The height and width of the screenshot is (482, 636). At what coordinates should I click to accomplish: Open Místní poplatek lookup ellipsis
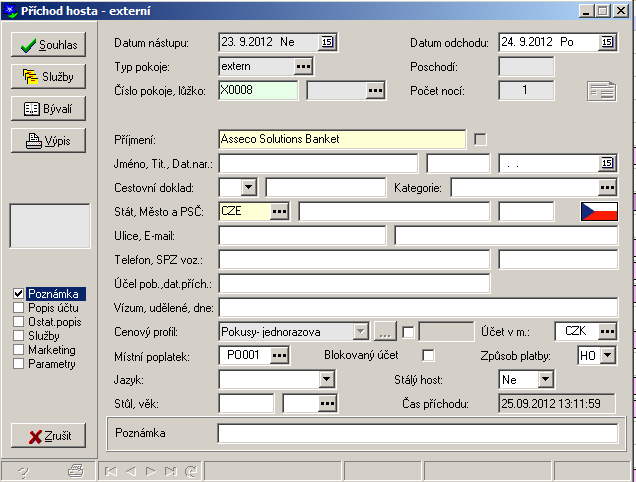[x=279, y=355]
